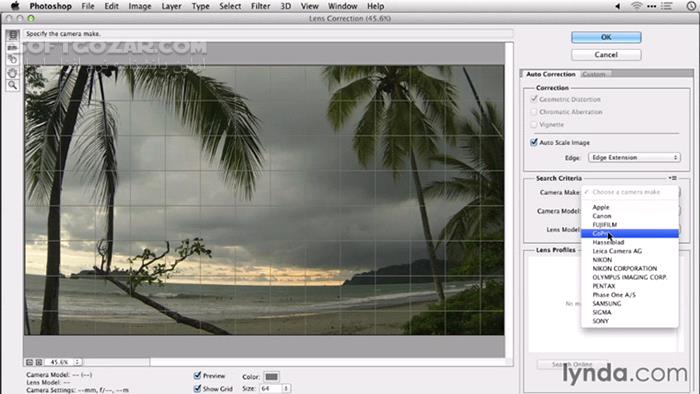Choose SIGMA from camera make list
Screen dimensions: 700x394
(629, 312)
